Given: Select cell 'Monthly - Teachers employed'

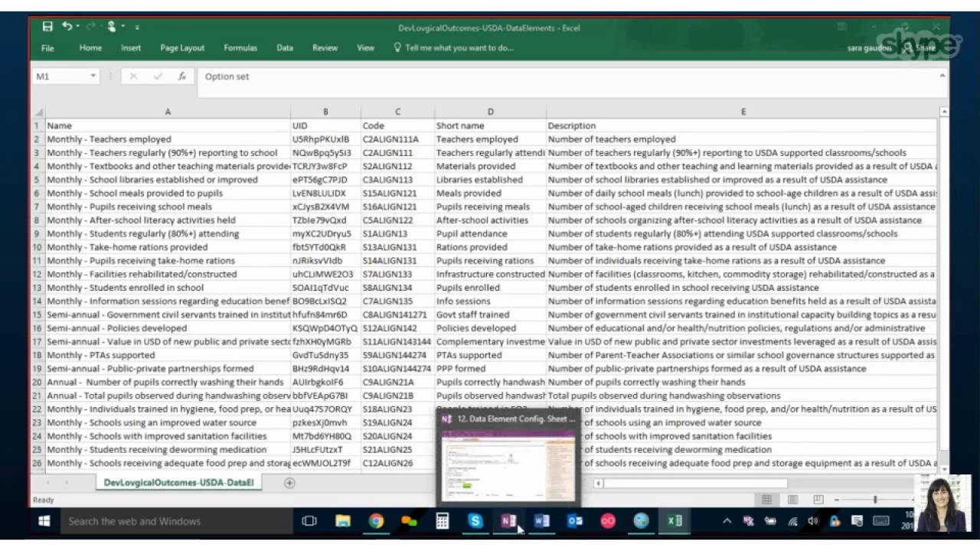Looking at the screenshot, I should (168, 139).
